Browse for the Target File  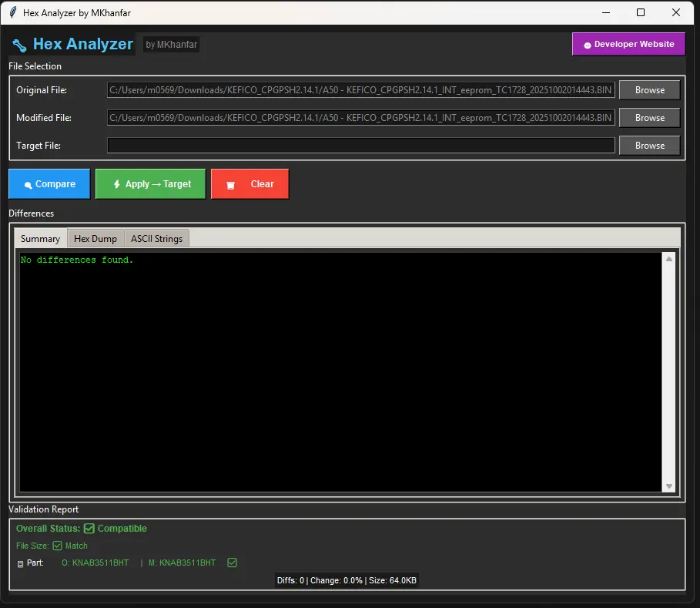pos(649,146)
